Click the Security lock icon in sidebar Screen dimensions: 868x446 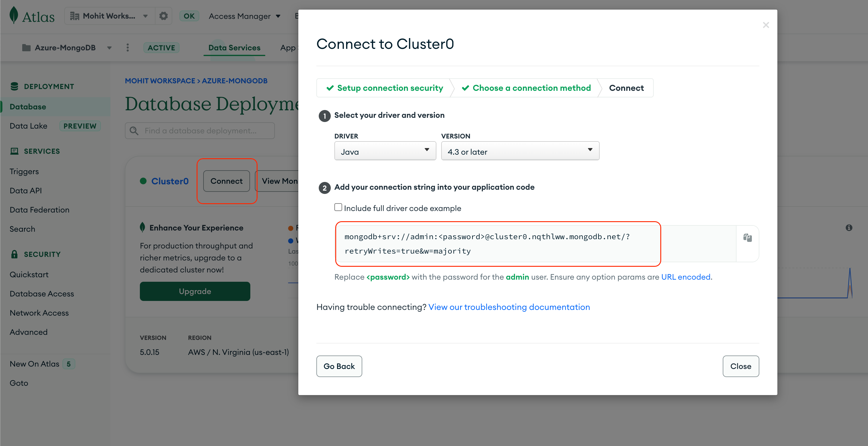point(14,254)
